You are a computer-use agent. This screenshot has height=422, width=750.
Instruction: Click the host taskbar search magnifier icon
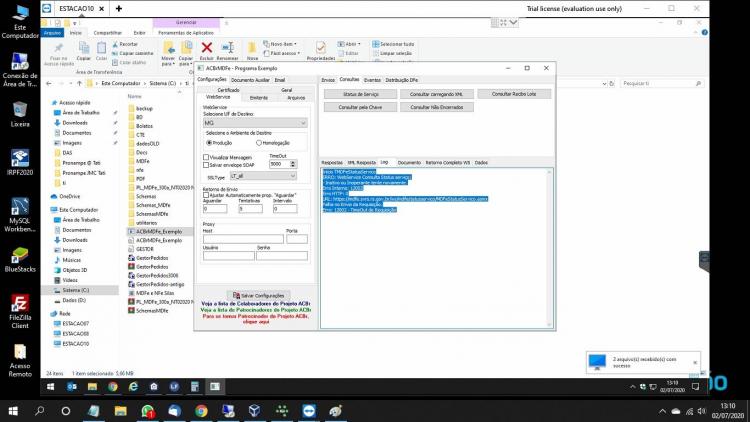40,411
